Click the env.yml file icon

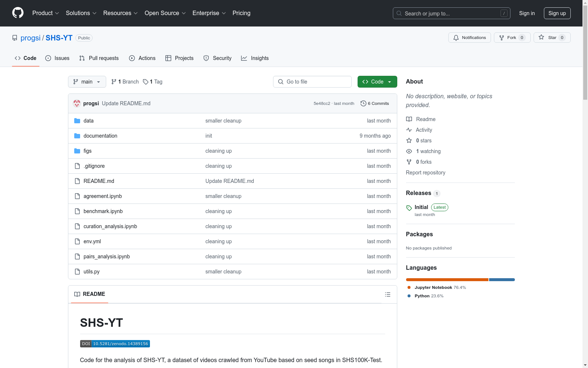77,241
